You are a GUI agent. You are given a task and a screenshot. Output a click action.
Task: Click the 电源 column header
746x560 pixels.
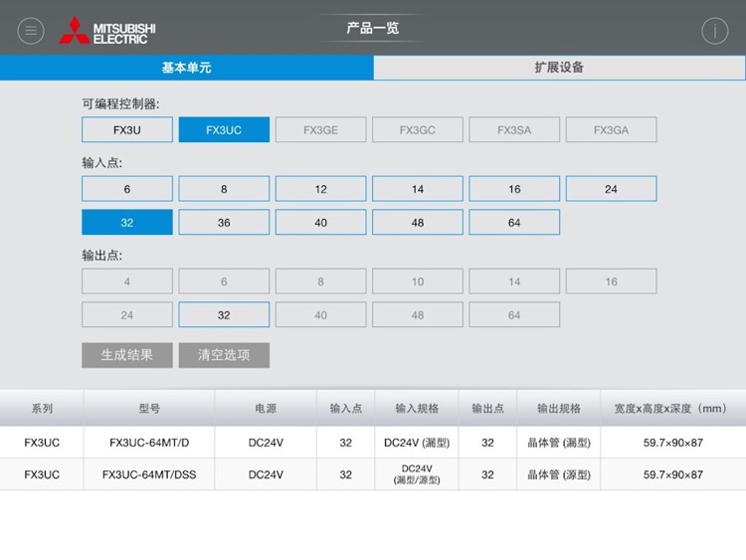pos(266,408)
